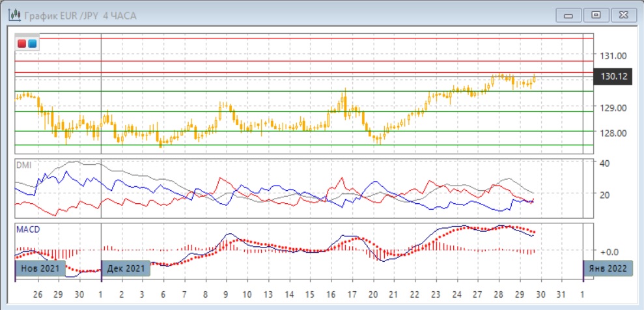Click the 40 level on DMI scale

coord(604,163)
